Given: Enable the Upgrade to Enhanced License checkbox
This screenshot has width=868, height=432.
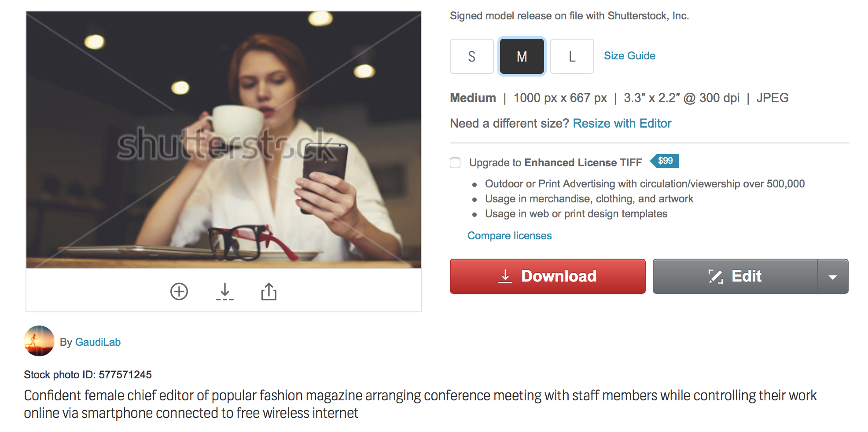Looking at the screenshot, I should (455, 163).
